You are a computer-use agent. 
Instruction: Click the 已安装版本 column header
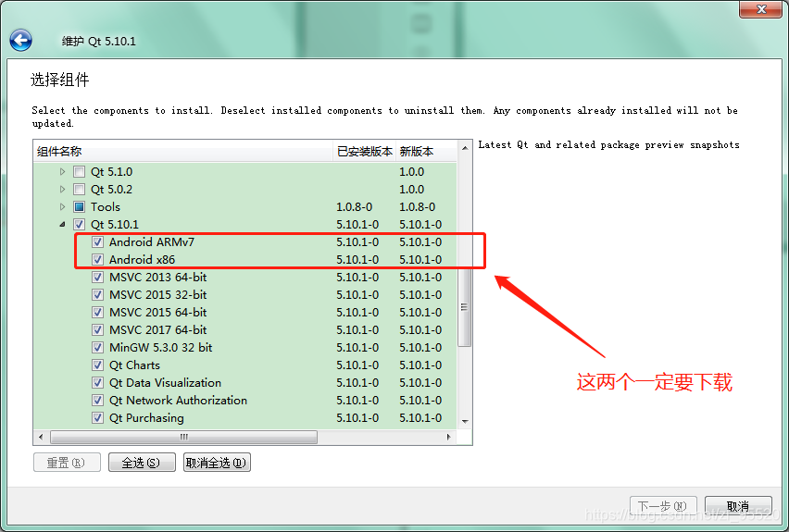click(x=364, y=152)
